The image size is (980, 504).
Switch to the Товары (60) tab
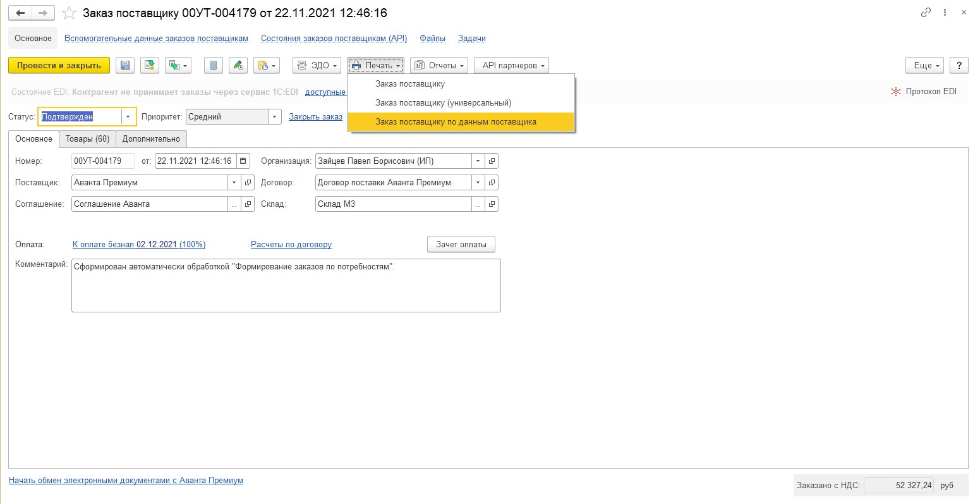tap(87, 139)
